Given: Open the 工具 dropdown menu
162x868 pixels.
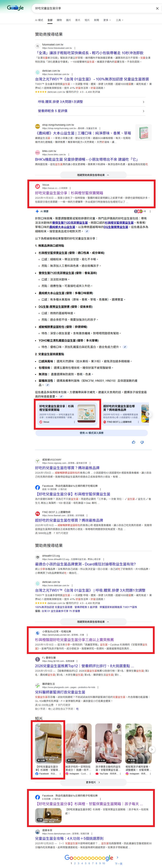Looking at the screenshot, I should point(119,20).
